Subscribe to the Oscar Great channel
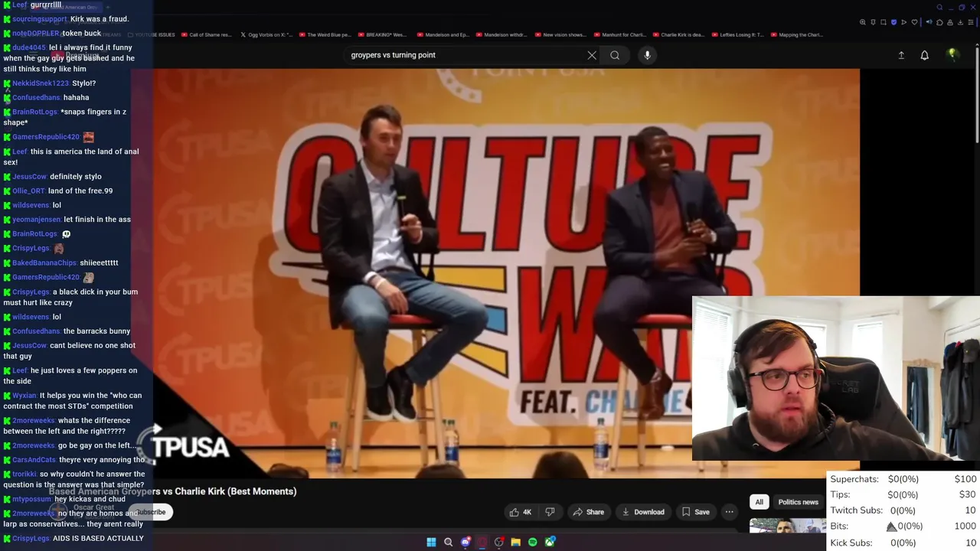Viewport: 980px width, 551px height. [x=150, y=512]
